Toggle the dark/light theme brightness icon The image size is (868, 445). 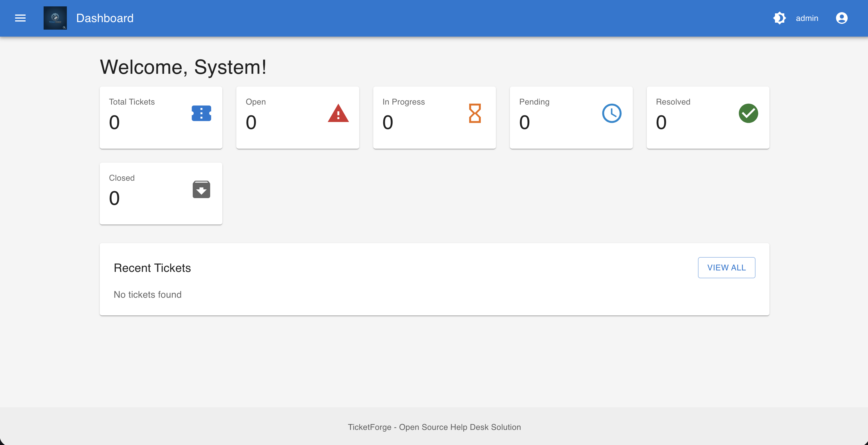coord(779,18)
